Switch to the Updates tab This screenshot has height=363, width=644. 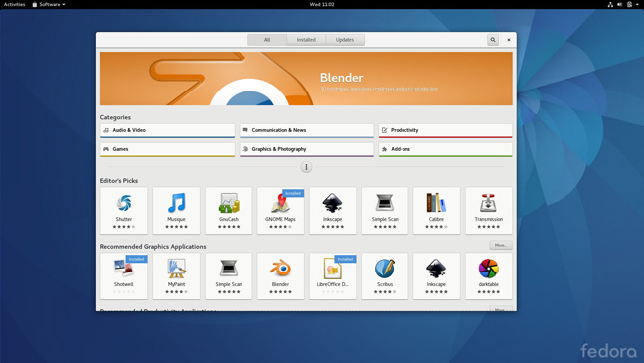point(345,40)
